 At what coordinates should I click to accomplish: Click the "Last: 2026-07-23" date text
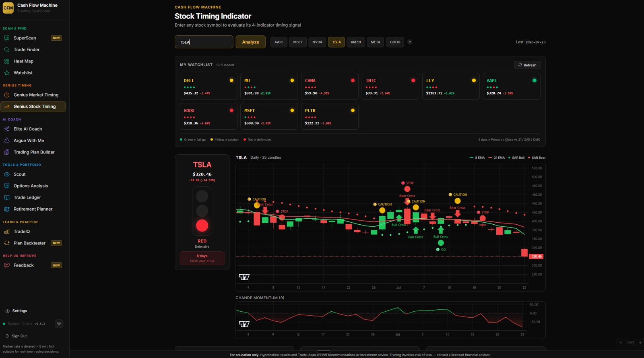pyautogui.click(x=531, y=42)
